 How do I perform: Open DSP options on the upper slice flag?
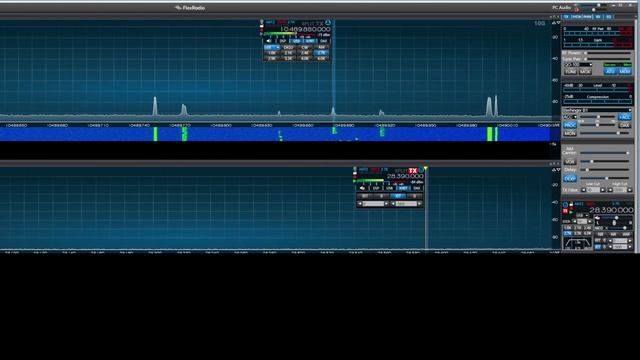[x=283, y=41]
